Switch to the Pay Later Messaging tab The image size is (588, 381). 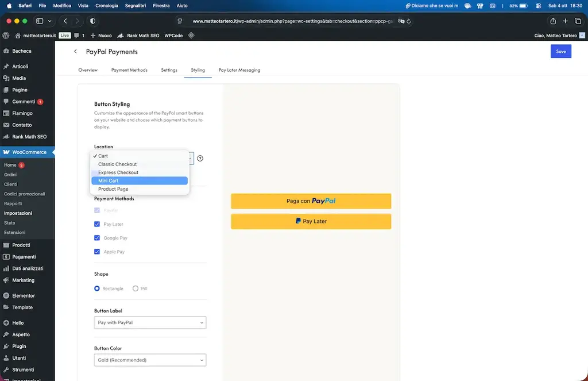tap(239, 70)
